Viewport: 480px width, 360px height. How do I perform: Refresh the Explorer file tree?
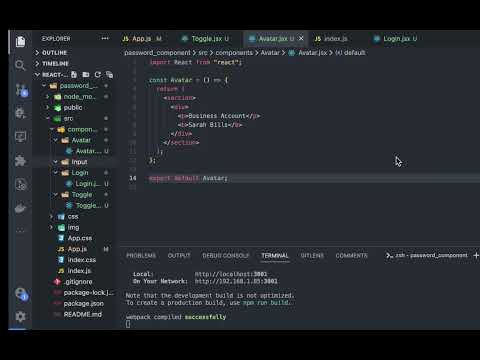98,75
